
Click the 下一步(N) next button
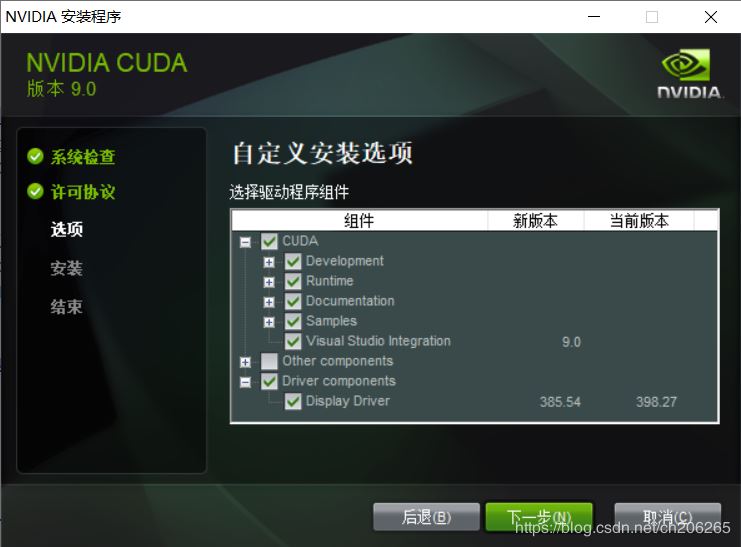[539, 517]
